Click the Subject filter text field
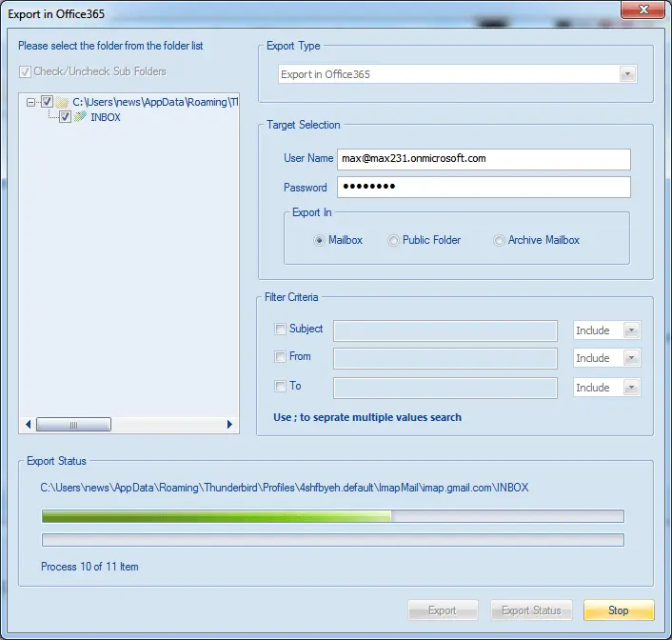 pos(445,330)
